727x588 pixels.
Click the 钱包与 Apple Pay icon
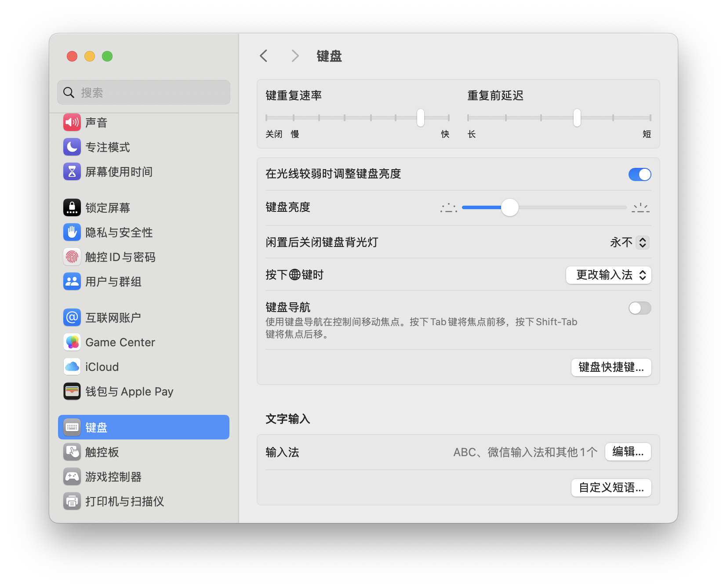(x=72, y=392)
